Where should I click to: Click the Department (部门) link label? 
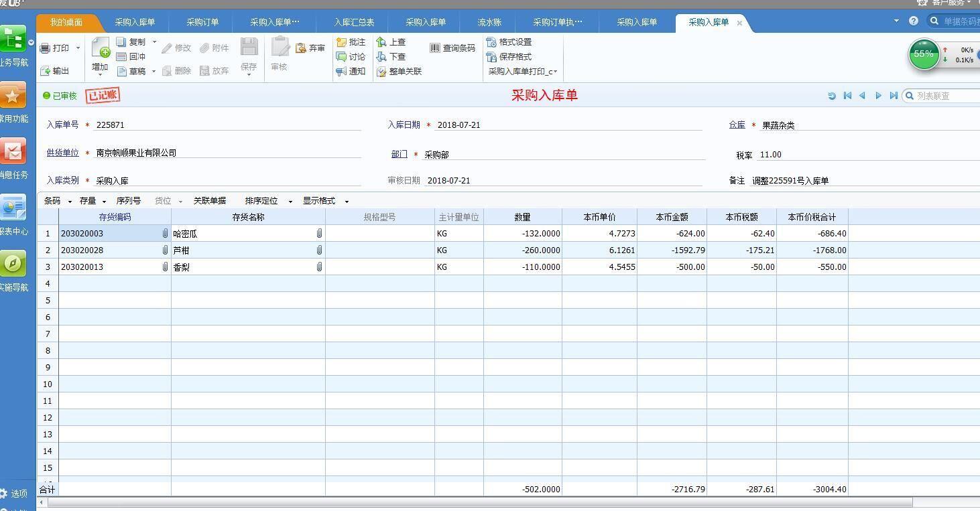point(399,154)
